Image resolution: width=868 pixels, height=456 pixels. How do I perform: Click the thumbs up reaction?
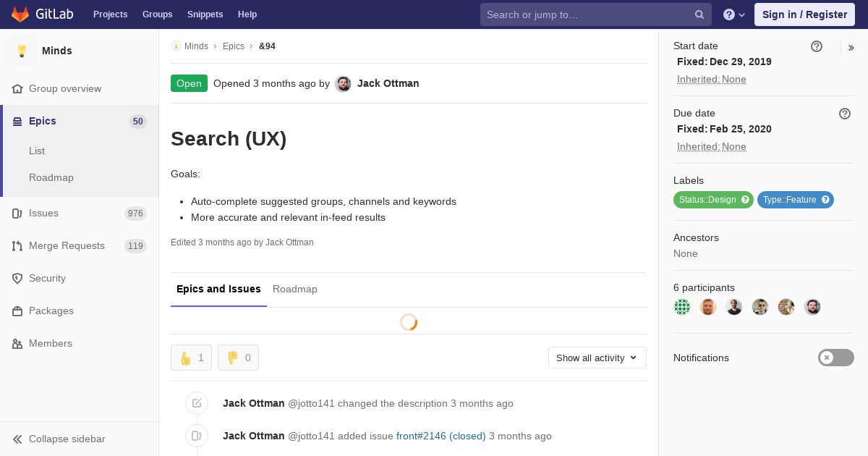[x=191, y=358]
